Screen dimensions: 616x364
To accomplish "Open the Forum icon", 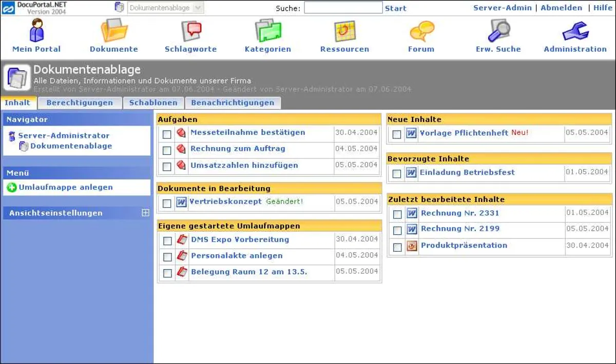I will 421,31.
